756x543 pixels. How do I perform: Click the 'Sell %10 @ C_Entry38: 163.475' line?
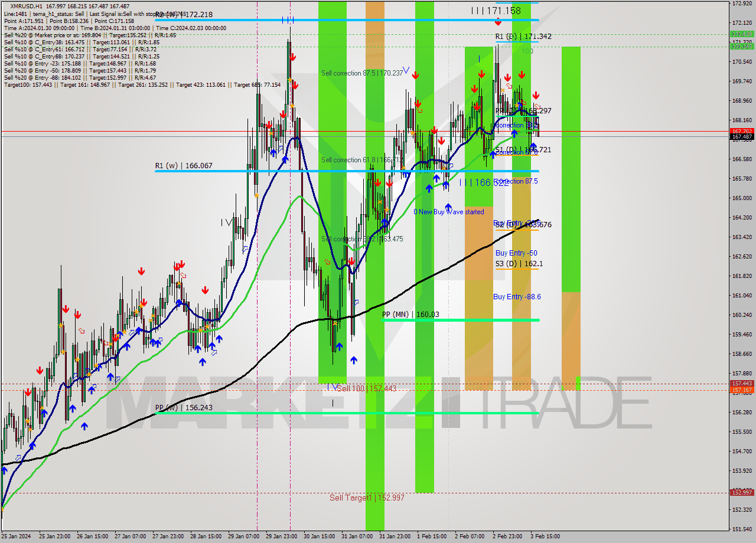(x=82, y=42)
